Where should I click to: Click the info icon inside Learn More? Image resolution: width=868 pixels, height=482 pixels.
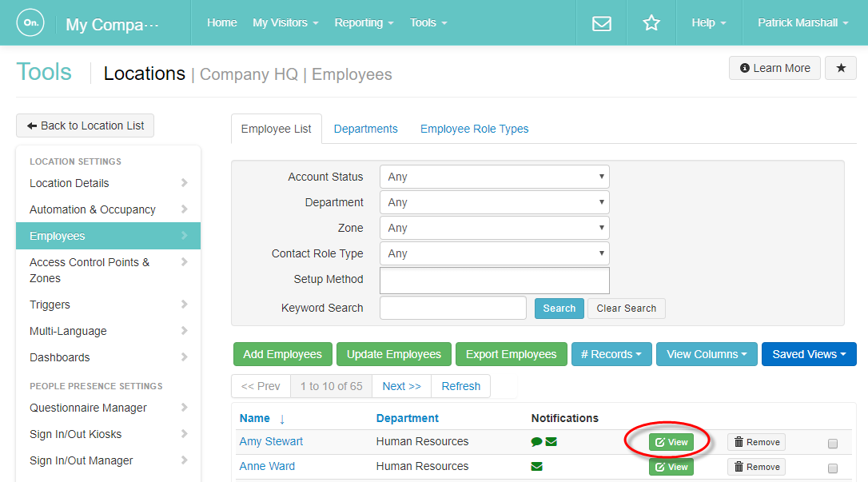click(x=746, y=68)
